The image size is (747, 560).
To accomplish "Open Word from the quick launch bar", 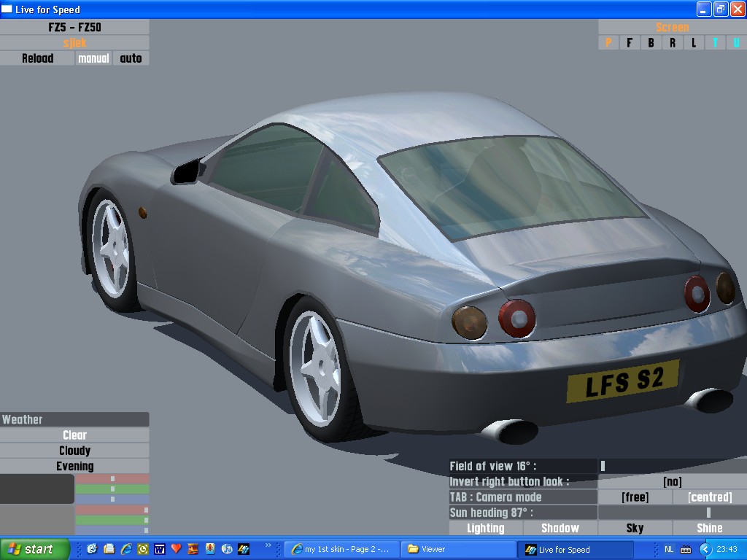I will 159,549.
